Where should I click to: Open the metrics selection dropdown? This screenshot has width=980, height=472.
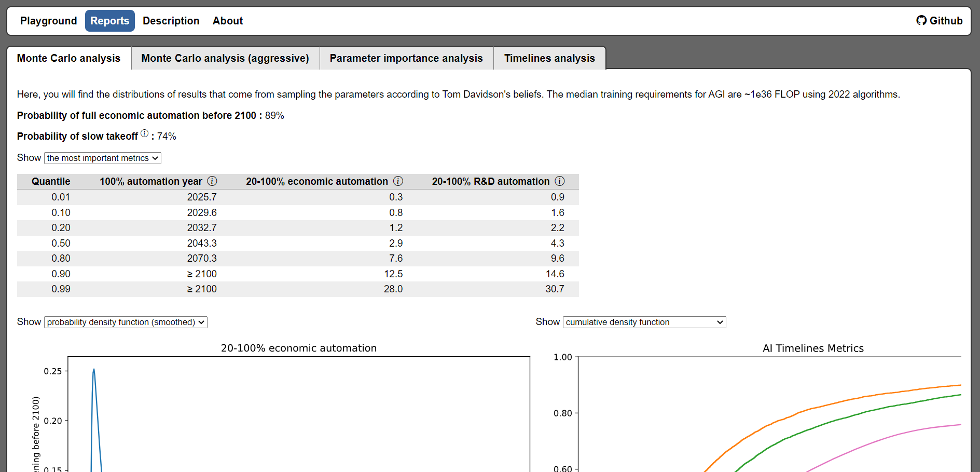103,158
